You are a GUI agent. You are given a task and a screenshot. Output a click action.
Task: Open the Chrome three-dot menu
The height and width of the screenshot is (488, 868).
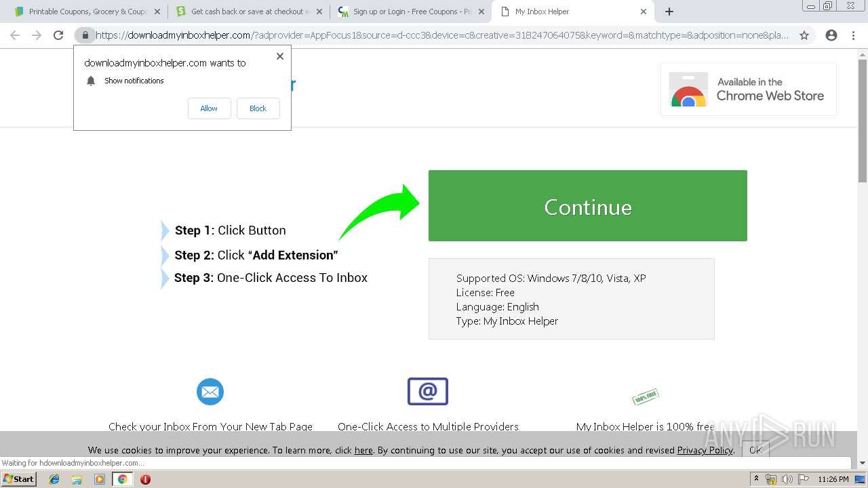[x=853, y=35]
